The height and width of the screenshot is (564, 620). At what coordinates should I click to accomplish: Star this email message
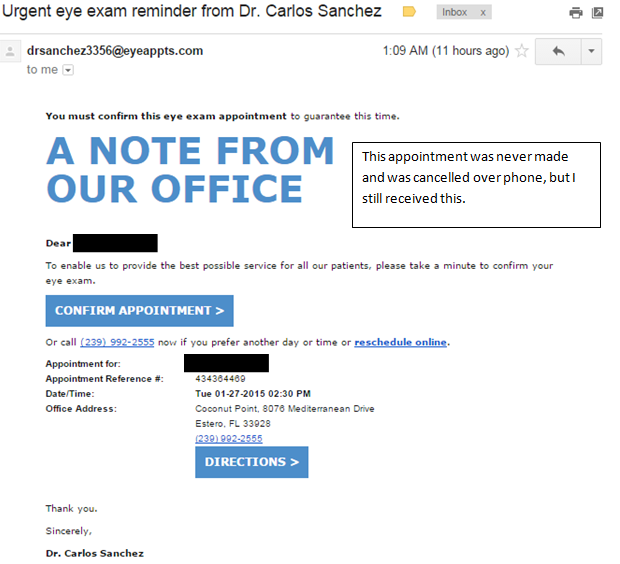(x=521, y=51)
